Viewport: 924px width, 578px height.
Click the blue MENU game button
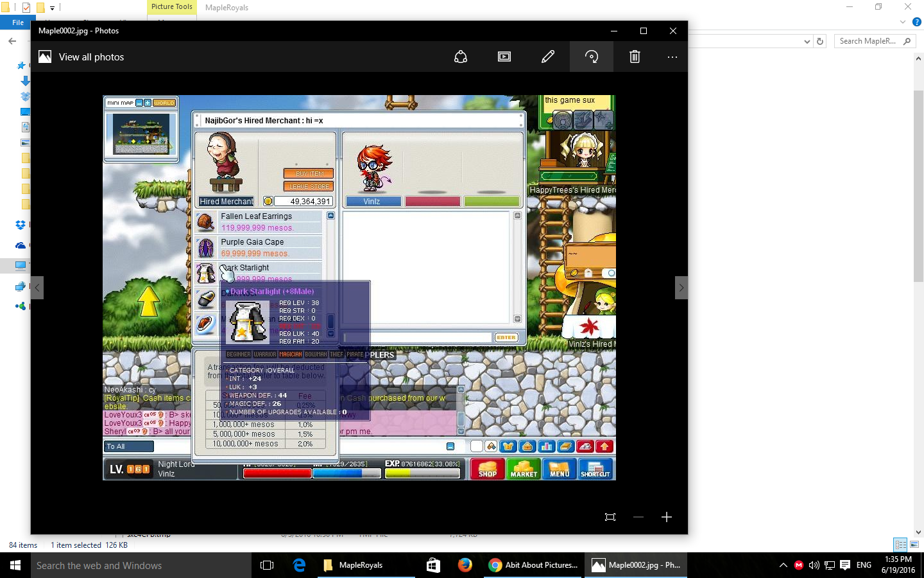(560, 469)
